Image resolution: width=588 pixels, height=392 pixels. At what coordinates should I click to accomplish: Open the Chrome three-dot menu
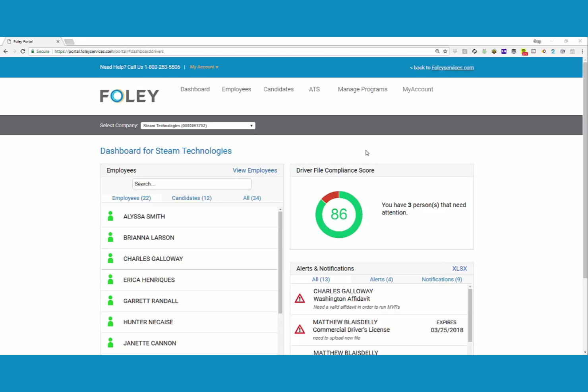pos(582,51)
